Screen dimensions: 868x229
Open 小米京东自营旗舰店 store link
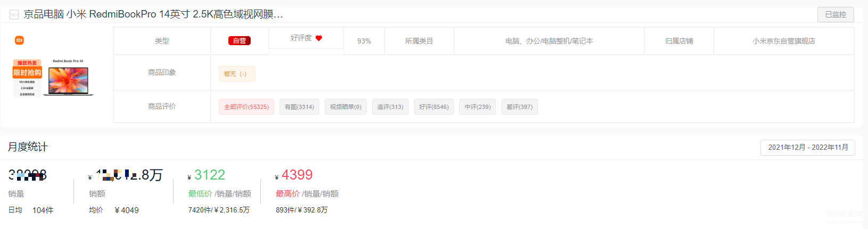(783, 41)
